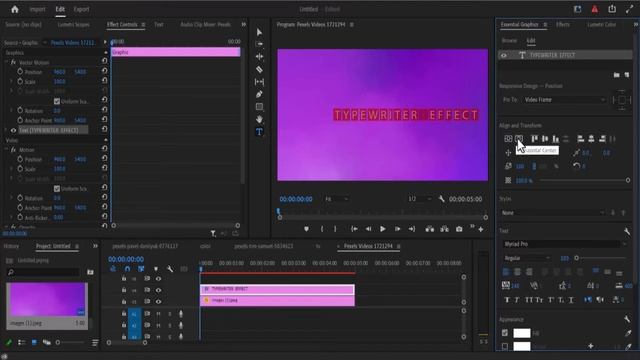Click the Vertical Center align icon
Image resolution: width=640 pixels, height=360 pixels.
(508, 139)
